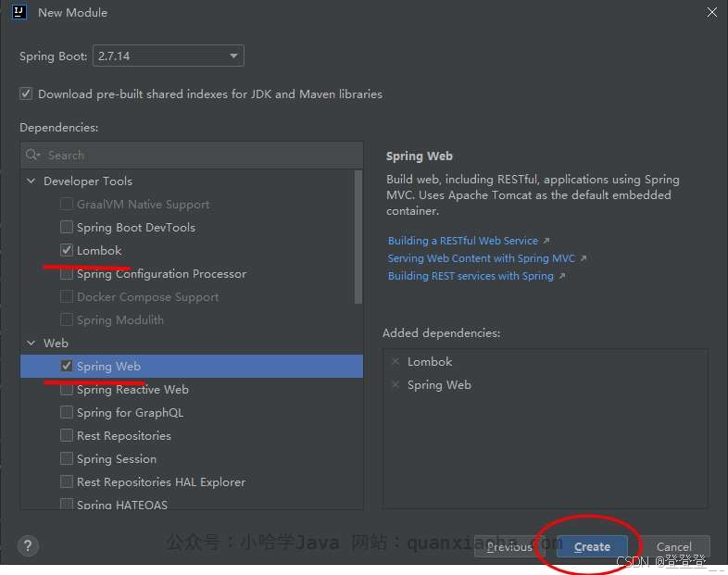Click the IntelliJ IDEA logo icon
This screenshot has height=575, width=728.
click(19, 12)
